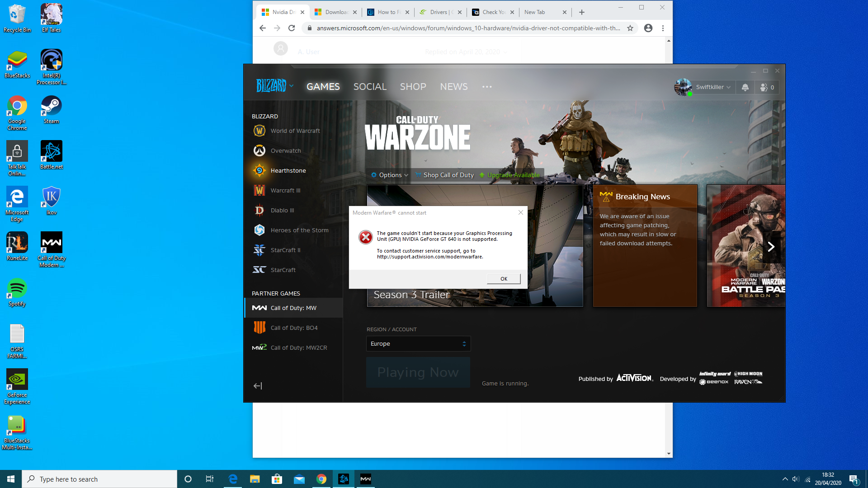Choose the Hearthstone icon in sidebar

pos(259,171)
